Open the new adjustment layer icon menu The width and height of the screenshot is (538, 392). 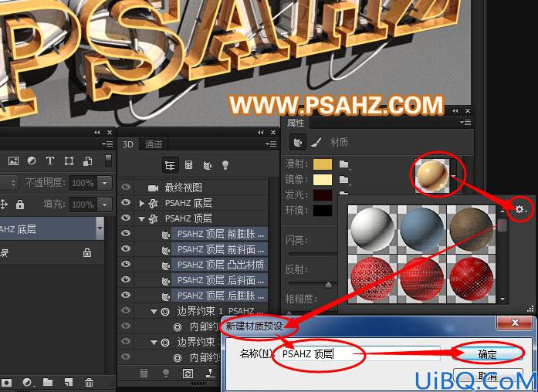click(x=28, y=382)
